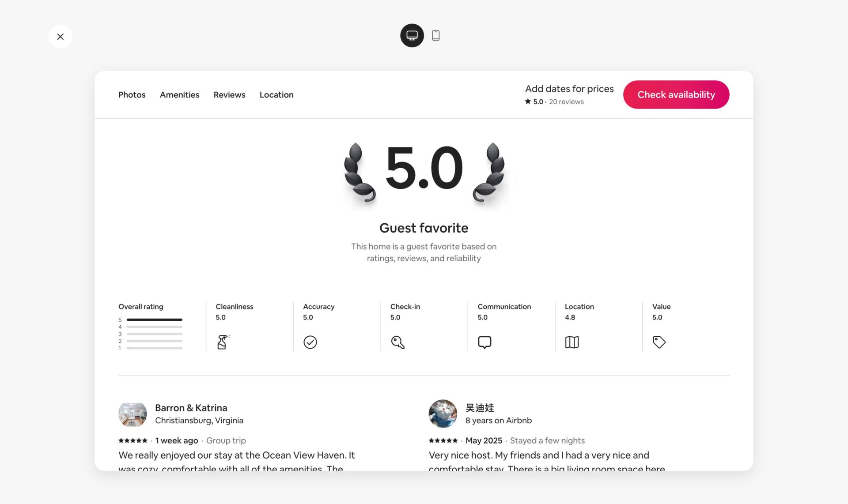Viewport: 848px width, 504px height.
Task: Click the 5-star rating bar
Action: click(154, 320)
